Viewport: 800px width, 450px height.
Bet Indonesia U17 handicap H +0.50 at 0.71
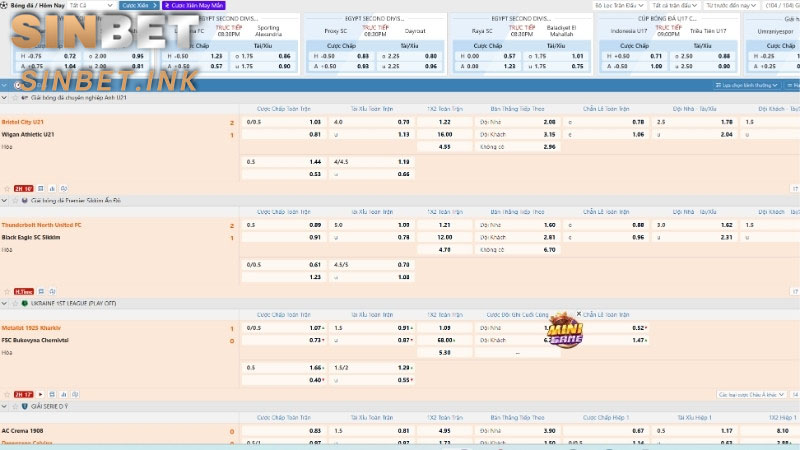click(633, 56)
